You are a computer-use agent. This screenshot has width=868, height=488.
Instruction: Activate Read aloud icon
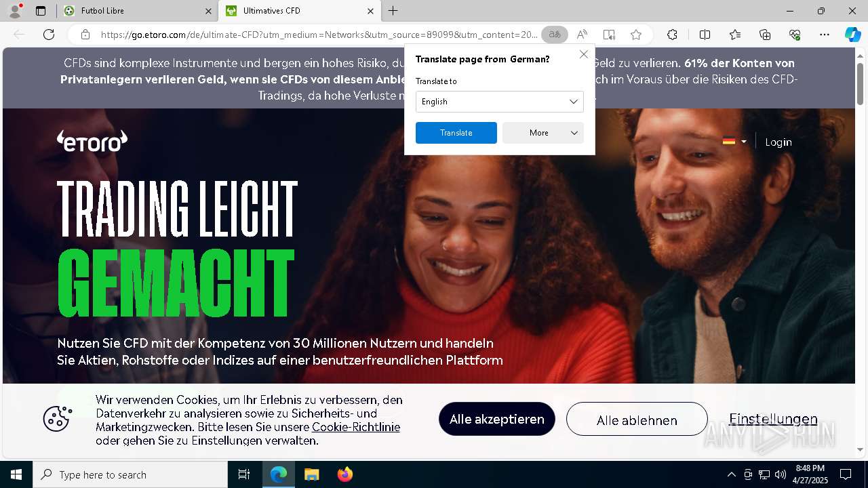(582, 35)
